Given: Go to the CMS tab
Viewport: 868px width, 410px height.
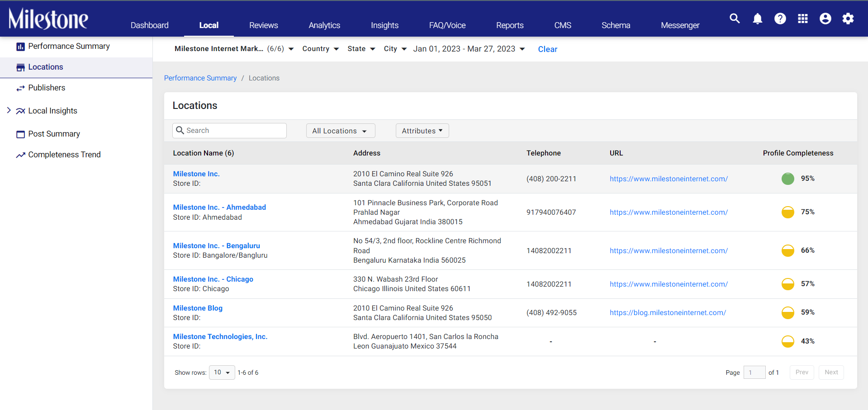Looking at the screenshot, I should [x=563, y=25].
